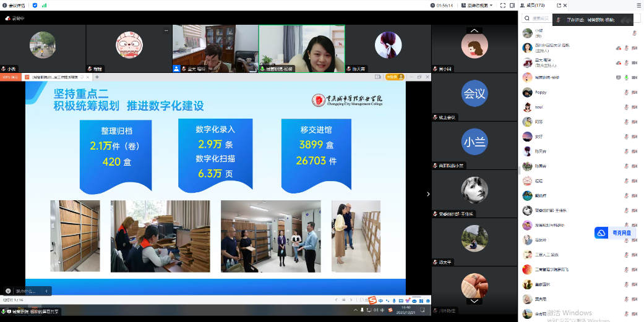
Task: Click the blue security shield icon
Action: [35, 6]
